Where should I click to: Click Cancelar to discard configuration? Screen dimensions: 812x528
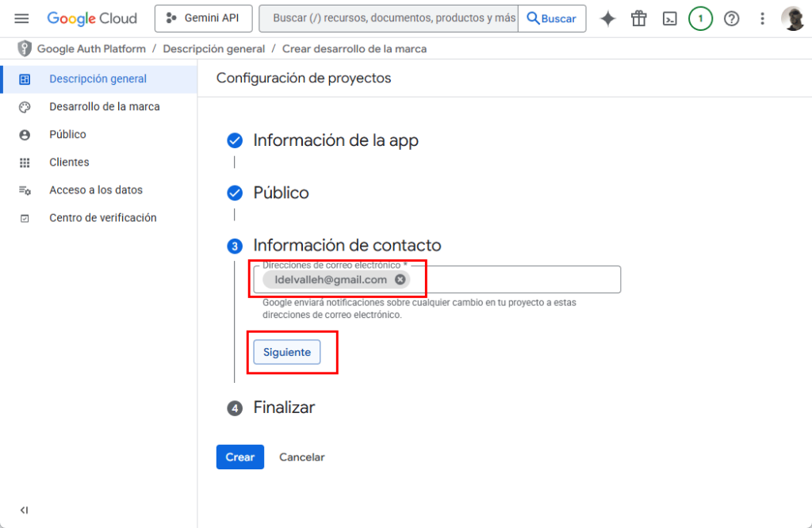click(x=301, y=457)
